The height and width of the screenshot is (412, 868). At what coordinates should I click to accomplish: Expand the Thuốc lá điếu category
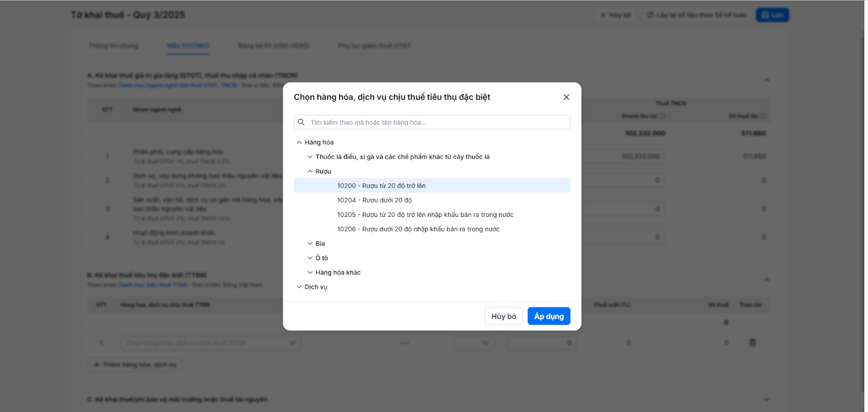point(310,157)
